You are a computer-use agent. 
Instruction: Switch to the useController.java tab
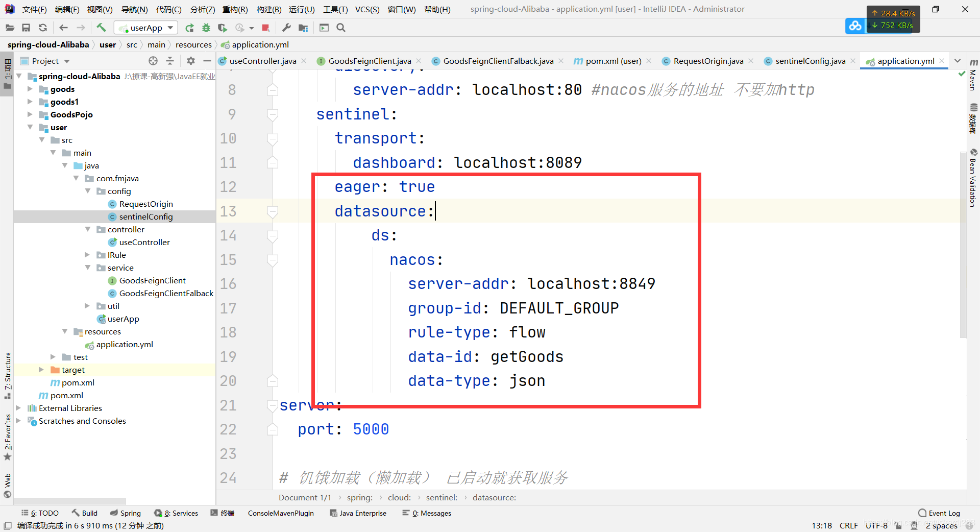tap(262, 61)
